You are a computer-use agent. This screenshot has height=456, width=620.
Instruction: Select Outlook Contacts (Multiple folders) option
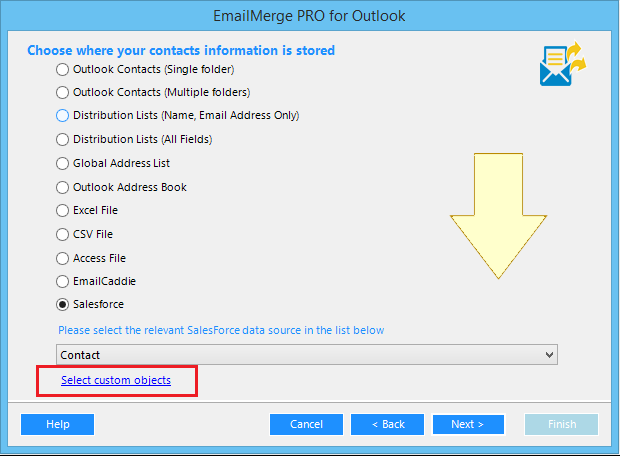click(63, 93)
